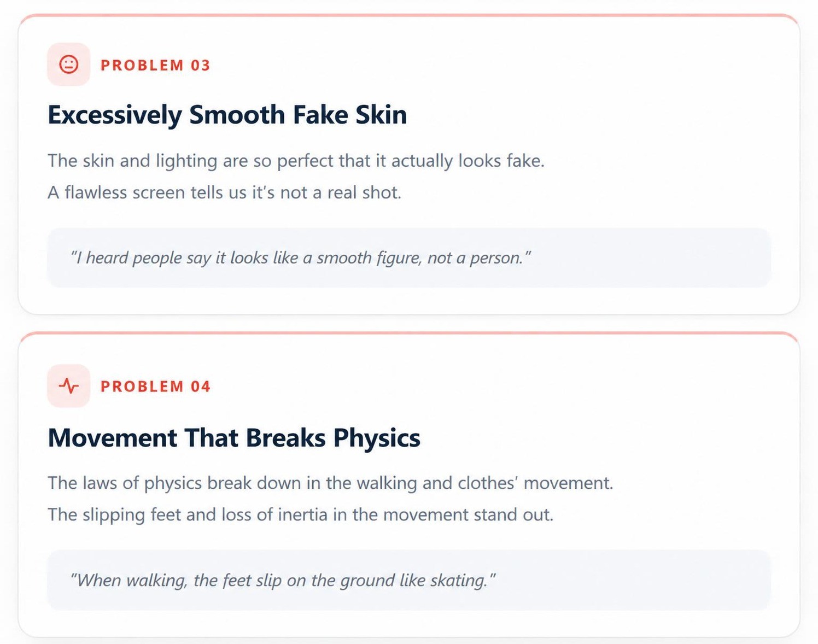Click the word 'Skin' in the first card heading
The height and width of the screenshot is (644, 818).
pyautogui.click(x=381, y=115)
